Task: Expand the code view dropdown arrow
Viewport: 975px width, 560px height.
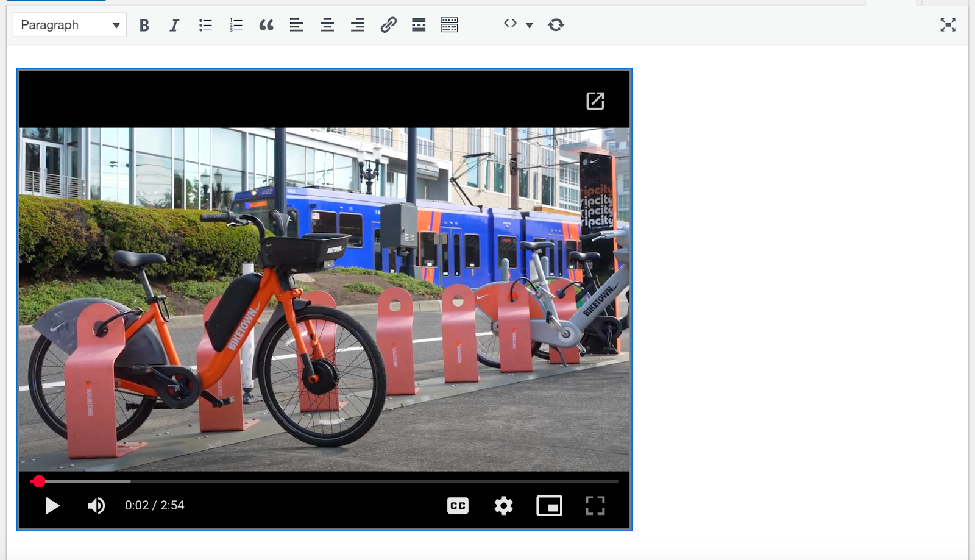Action: click(x=528, y=25)
